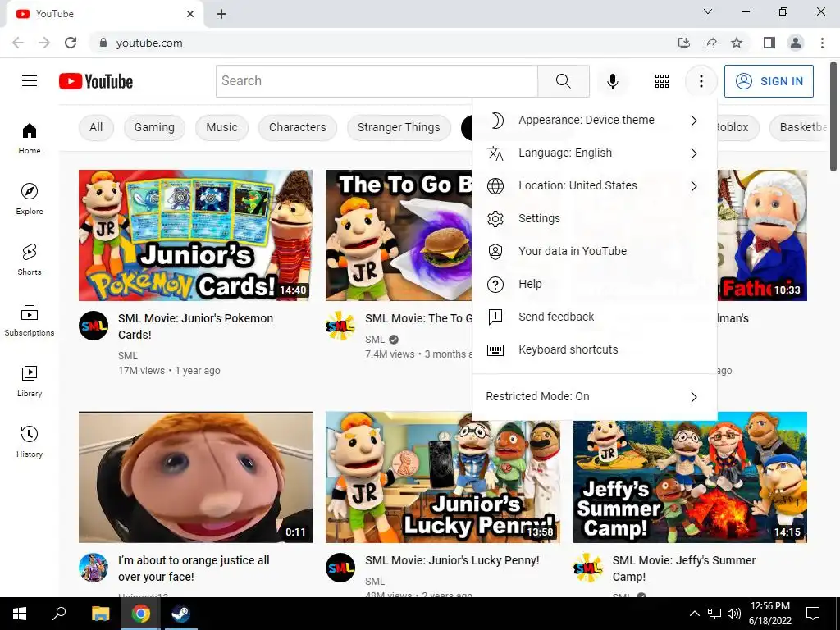
Task: Open SML Movie: Junior's Pokemon Cards! title
Action: tap(195, 326)
